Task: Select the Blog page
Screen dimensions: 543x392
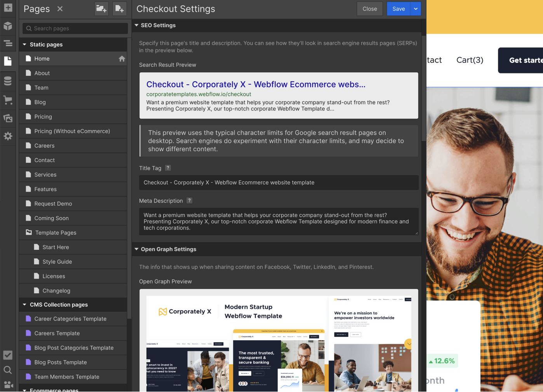Action: [x=73, y=102]
